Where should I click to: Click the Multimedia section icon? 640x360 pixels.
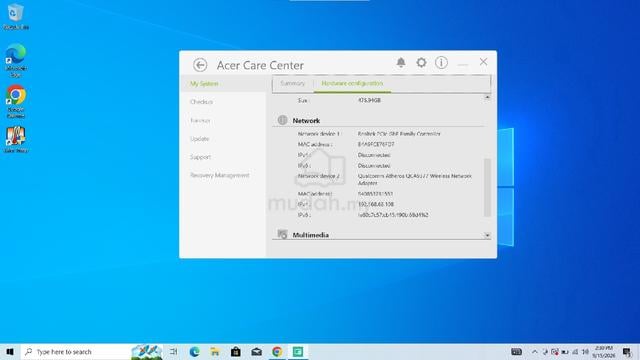coord(282,234)
